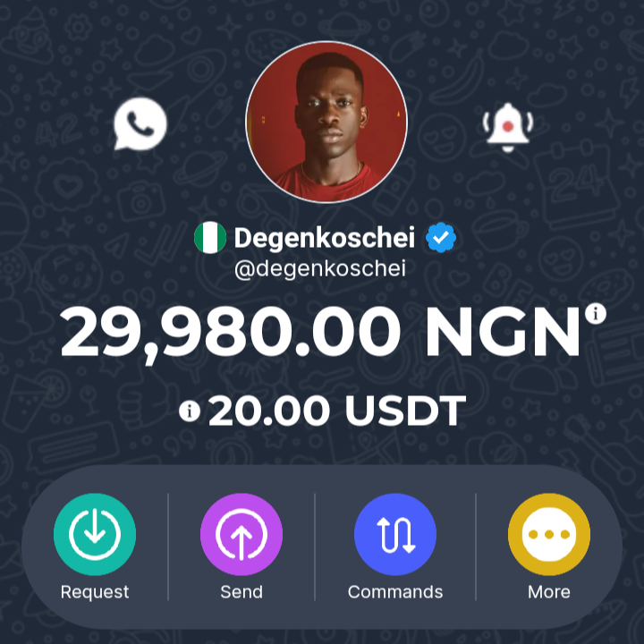
Task: Click the Request text label
Action: tap(95, 592)
